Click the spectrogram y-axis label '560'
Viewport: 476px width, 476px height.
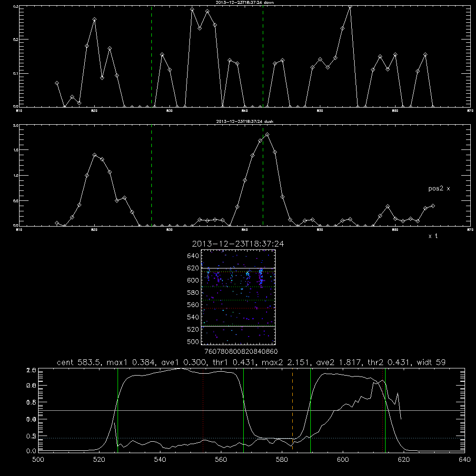(193, 305)
